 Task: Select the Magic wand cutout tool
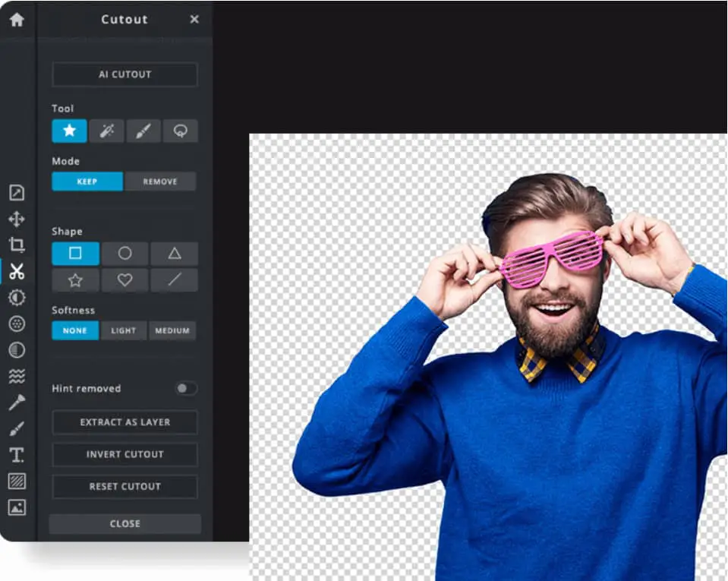point(107,131)
